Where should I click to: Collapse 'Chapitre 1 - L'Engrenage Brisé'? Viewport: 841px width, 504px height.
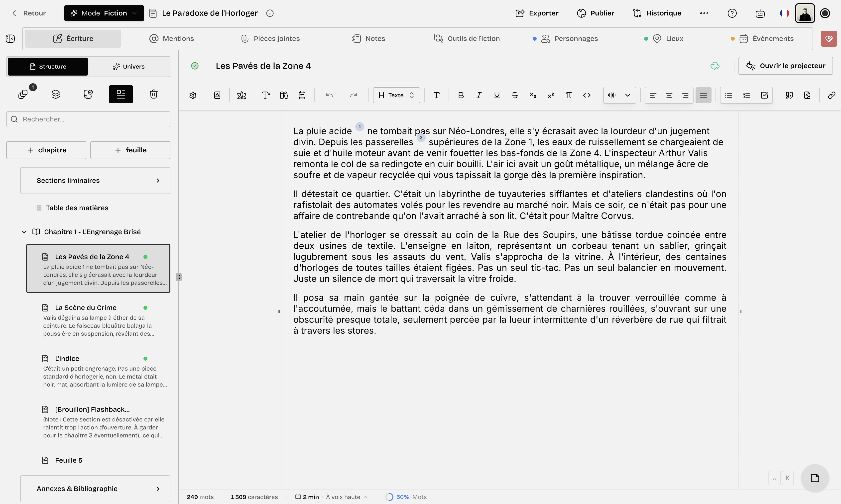[24, 232]
